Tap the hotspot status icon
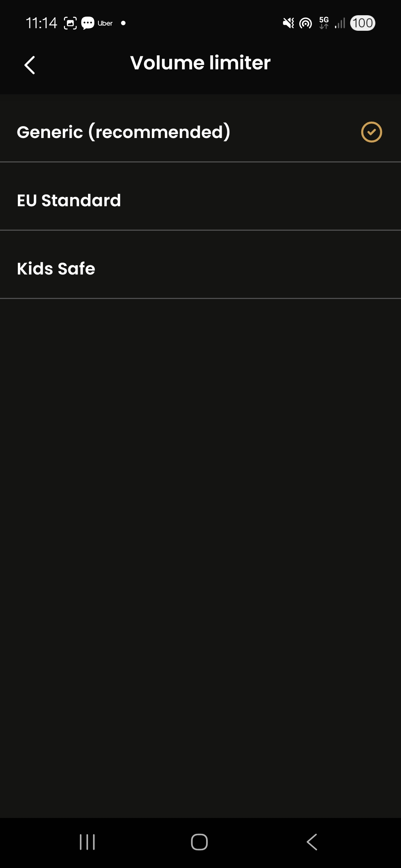 (x=306, y=23)
